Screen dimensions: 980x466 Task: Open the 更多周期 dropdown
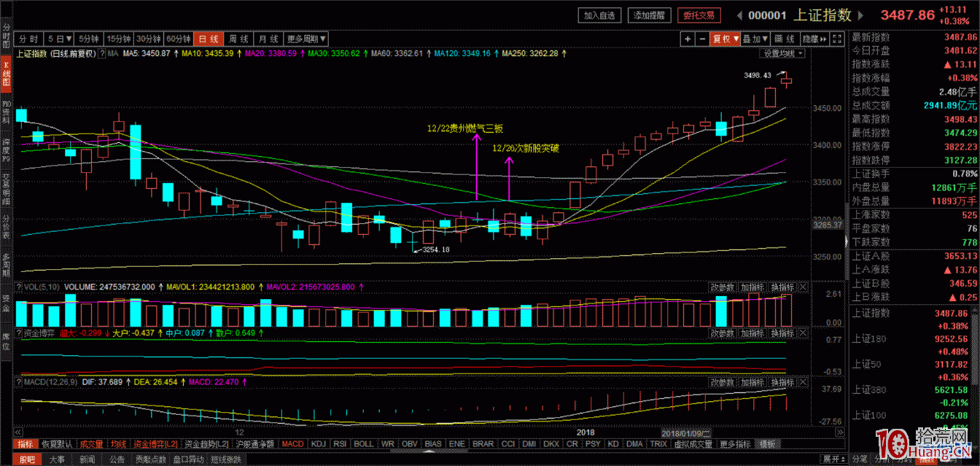pyautogui.click(x=306, y=39)
